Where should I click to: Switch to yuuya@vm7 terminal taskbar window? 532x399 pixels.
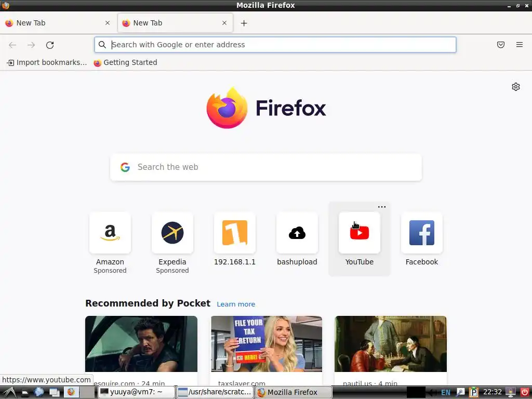tap(137, 392)
